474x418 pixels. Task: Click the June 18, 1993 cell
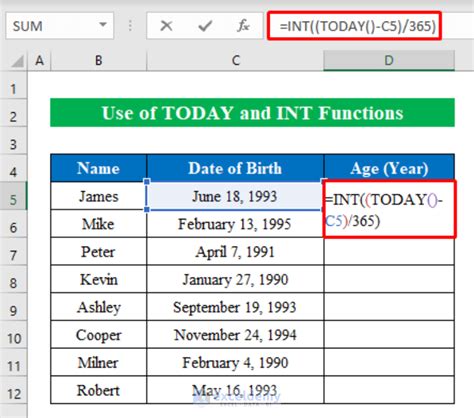click(x=235, y=196)
